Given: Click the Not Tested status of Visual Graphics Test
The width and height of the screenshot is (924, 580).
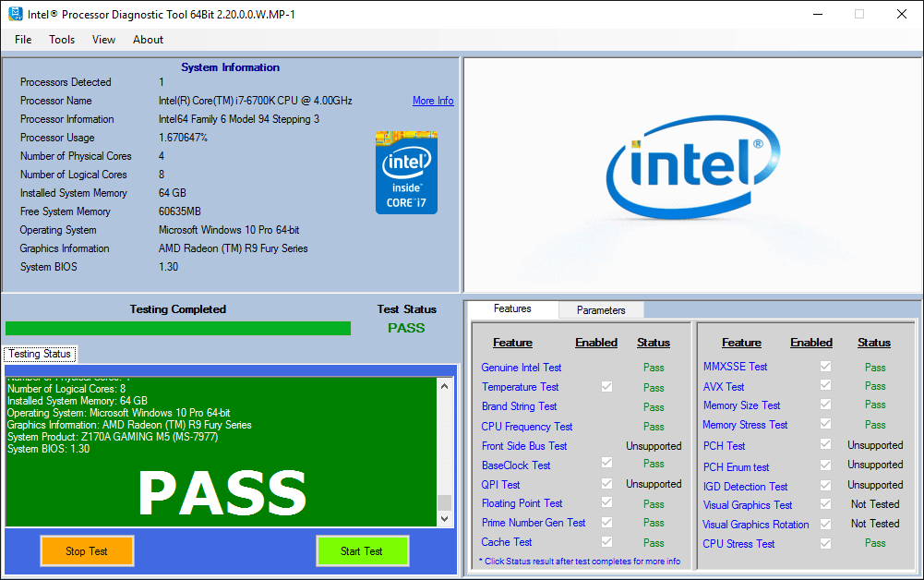Looking at the screenshot, I should point(875,504).
